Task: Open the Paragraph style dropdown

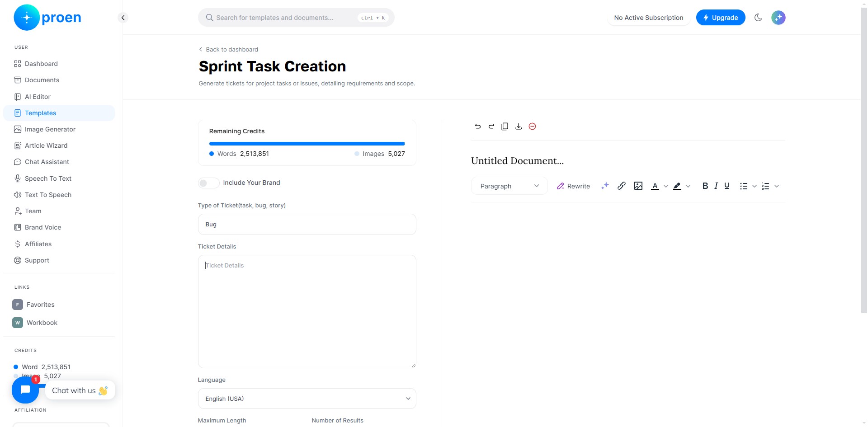Action: click(509, 186)
